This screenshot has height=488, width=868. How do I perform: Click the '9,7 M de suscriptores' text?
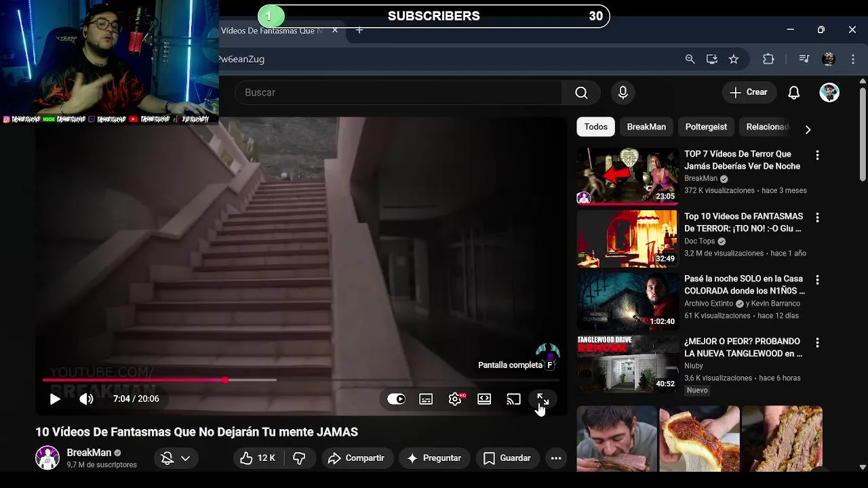pyautogui.click(x=102, y=465)
